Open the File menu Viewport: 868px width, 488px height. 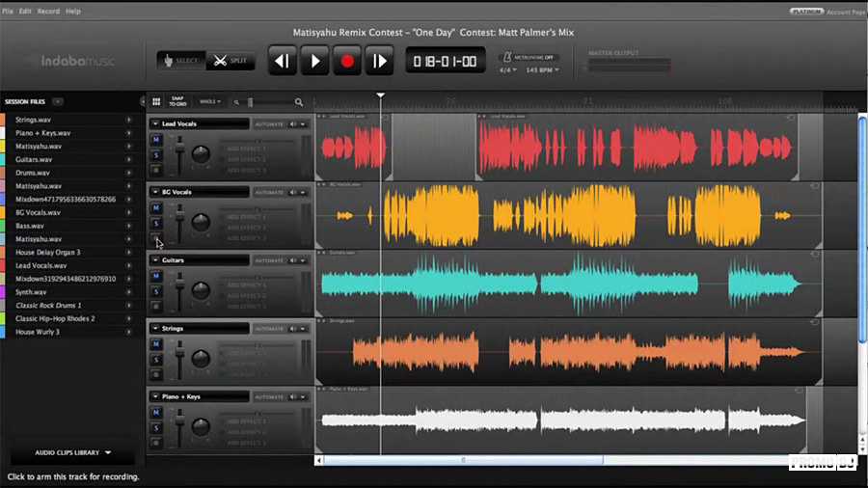(x=7, y=11)
